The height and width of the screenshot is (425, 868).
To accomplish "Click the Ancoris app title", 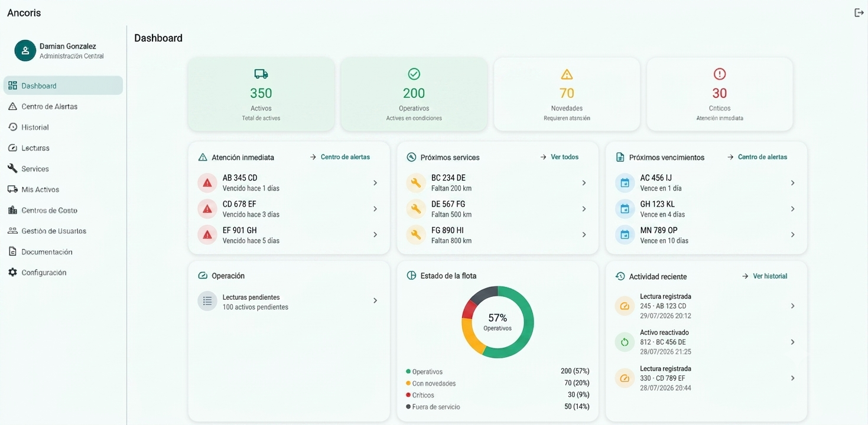I will click(24, 13).
